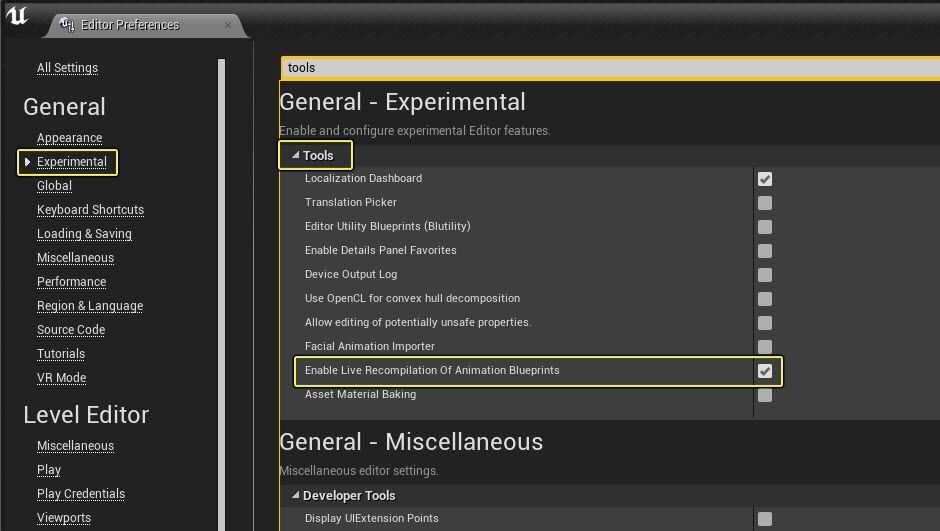940x531 pixels.
Task: Close the Editor Preferences tab
Action: 229,25
